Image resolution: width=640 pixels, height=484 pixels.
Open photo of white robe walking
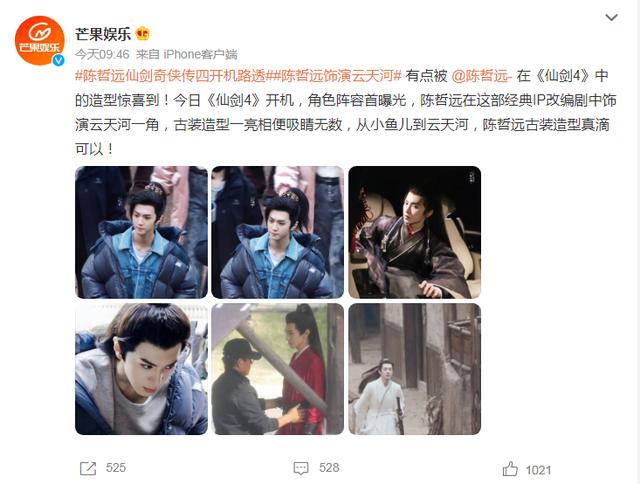414,369
